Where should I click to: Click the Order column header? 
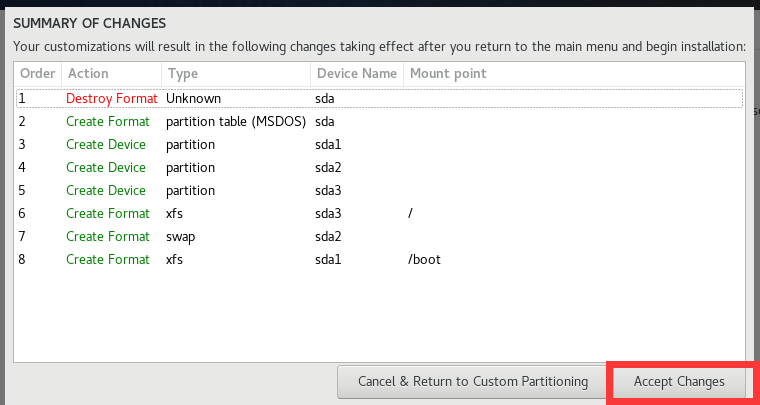coord(38,73)
